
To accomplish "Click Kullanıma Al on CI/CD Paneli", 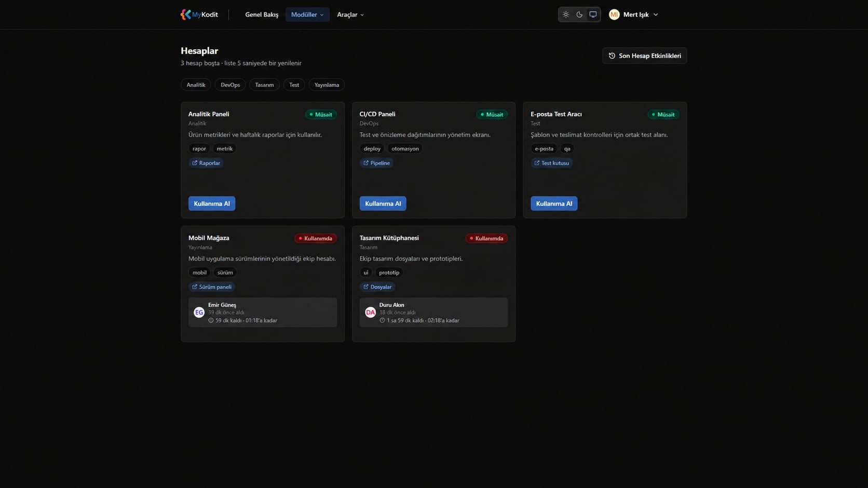I will pos(383,204).
